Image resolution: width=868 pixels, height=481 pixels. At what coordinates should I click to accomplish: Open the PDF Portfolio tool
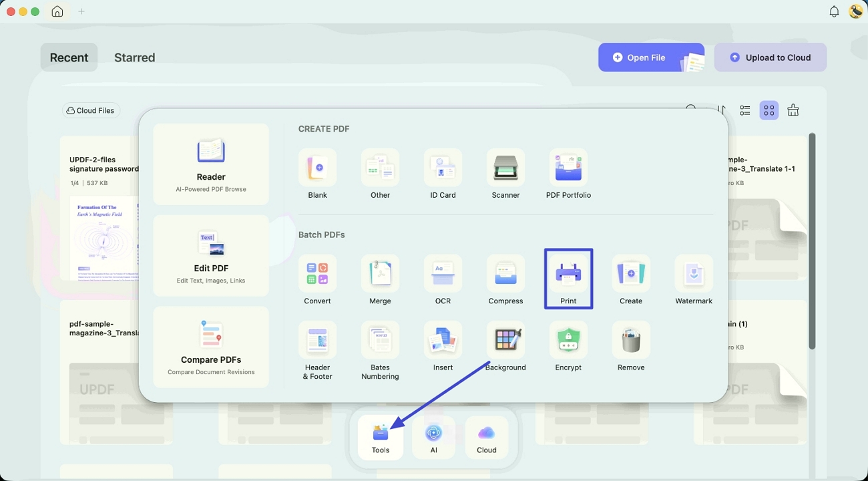(x=569, y=174)
